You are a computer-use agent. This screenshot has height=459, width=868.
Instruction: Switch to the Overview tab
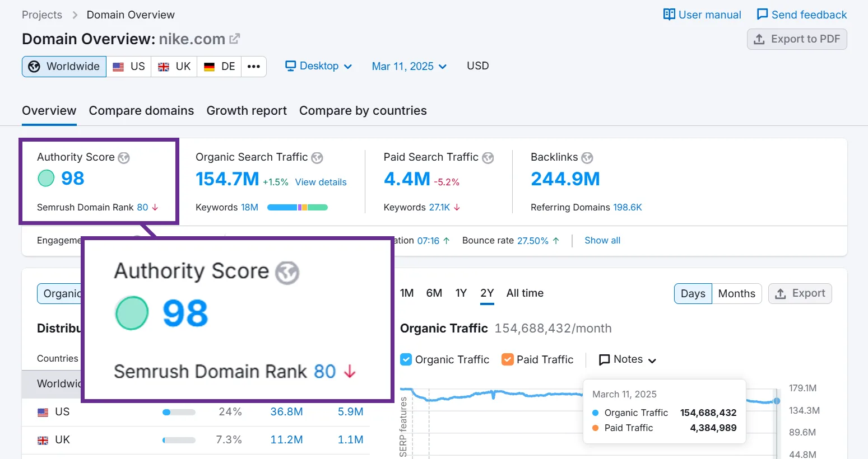point(49,111)
